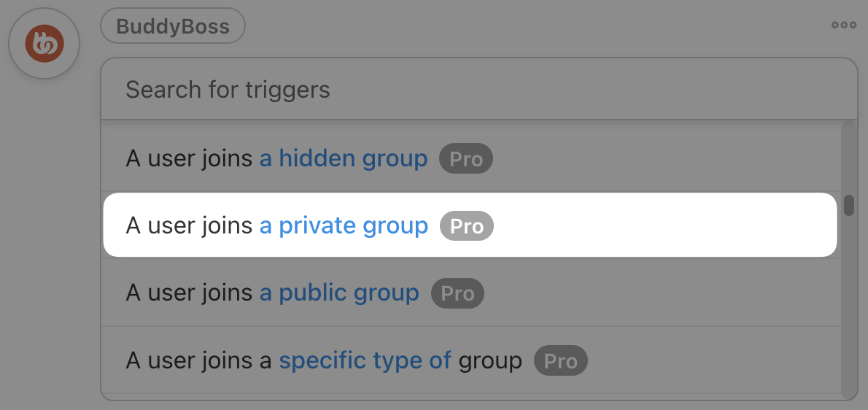Click the blue 'a hidden group' link text
Viewport: 868px width, 410px height.
point(344,159)
